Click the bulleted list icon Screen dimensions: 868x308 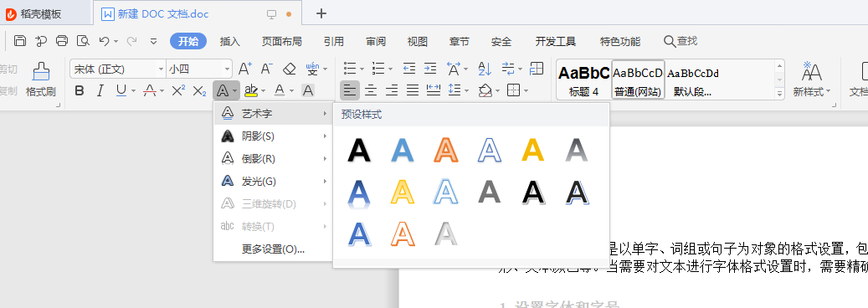click(350, 69)
